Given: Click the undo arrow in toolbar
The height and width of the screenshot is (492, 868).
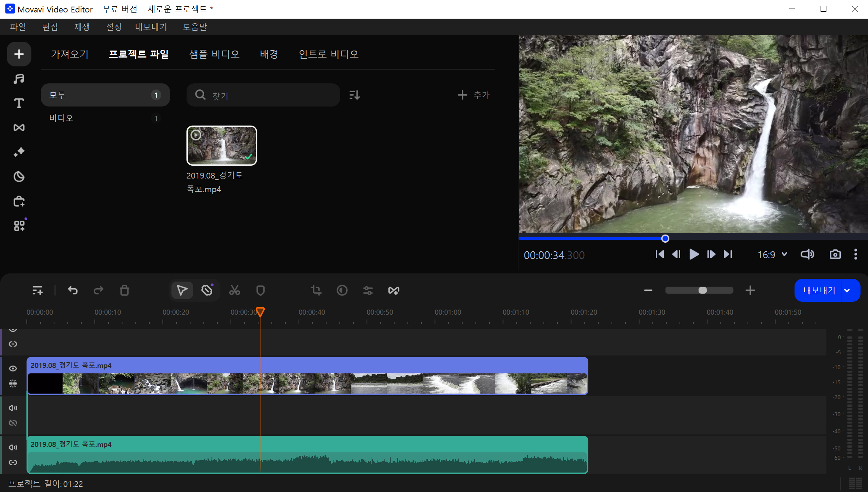Looking at the screenshot, I should [73, 290].
